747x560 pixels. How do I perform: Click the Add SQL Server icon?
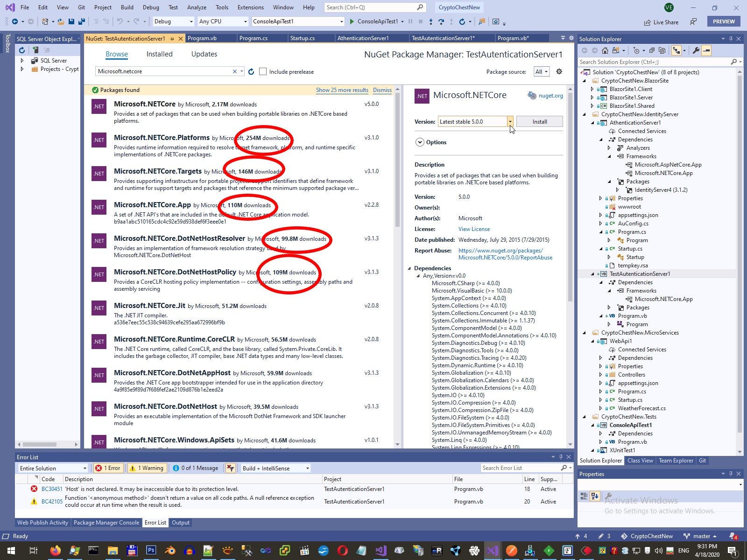pyautogui.click(x=35, y=50)
